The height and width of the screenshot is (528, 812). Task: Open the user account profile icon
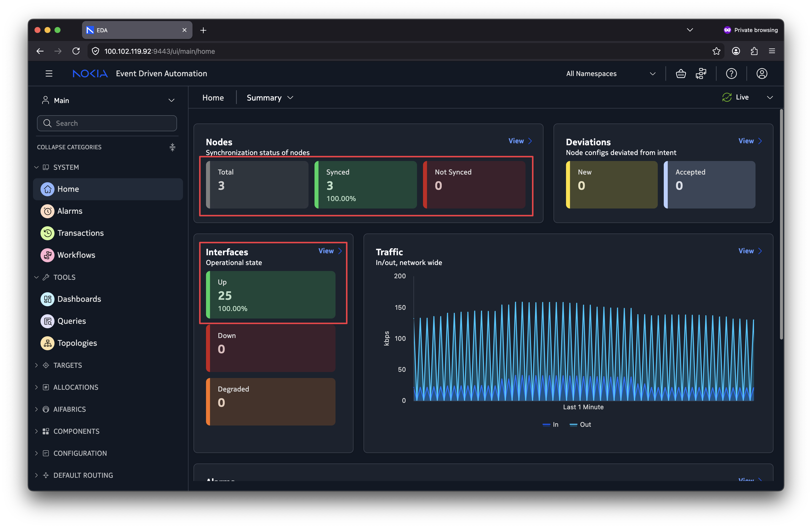tap(761, 73)
